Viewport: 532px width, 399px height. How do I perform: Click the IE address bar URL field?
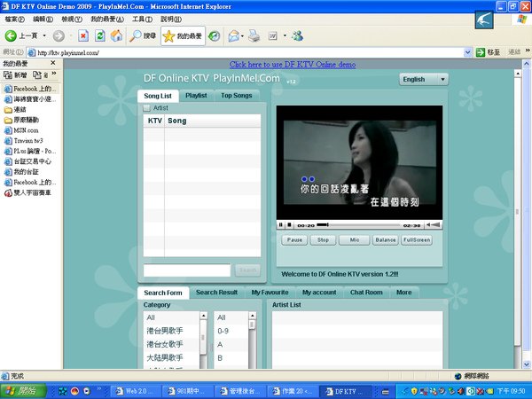(x=249, y=52)
